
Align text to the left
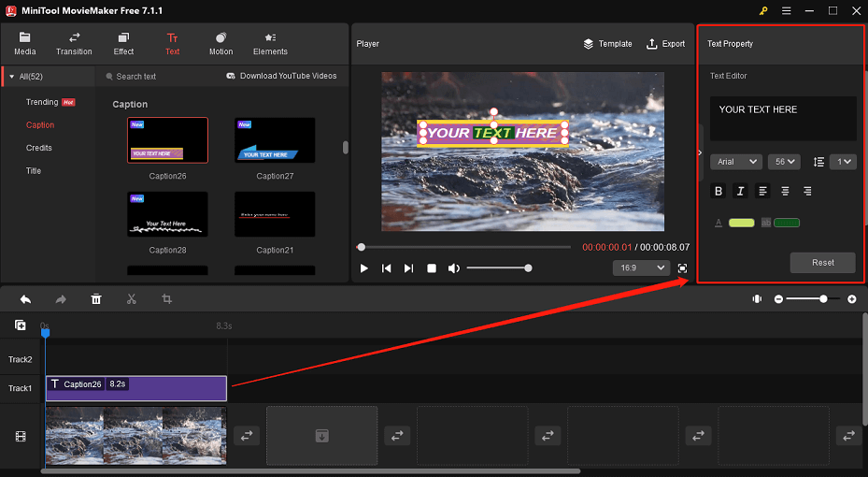[x=762, y=191]
